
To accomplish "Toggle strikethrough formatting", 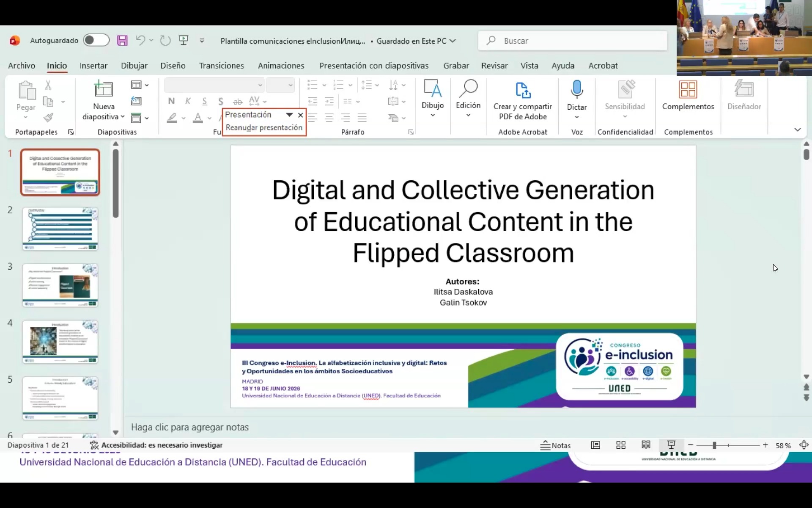I will (x=238, y=102).
